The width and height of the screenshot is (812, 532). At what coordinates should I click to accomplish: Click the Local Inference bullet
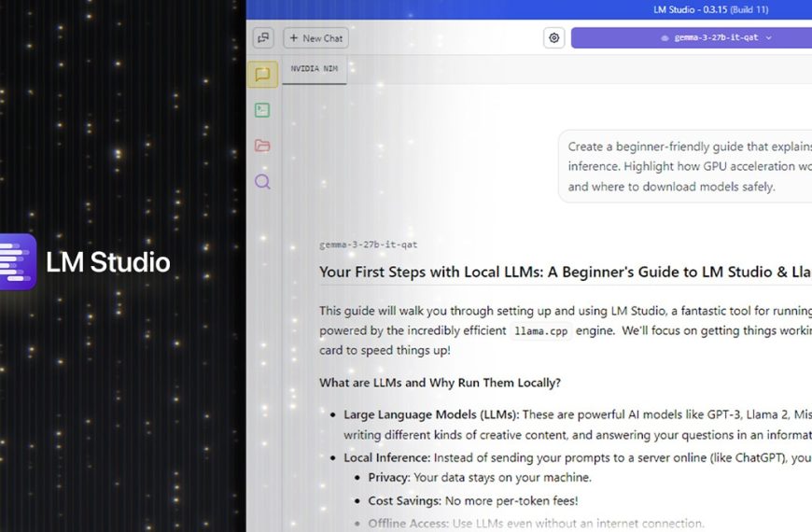pyautogui.click(x=386, y=457)
